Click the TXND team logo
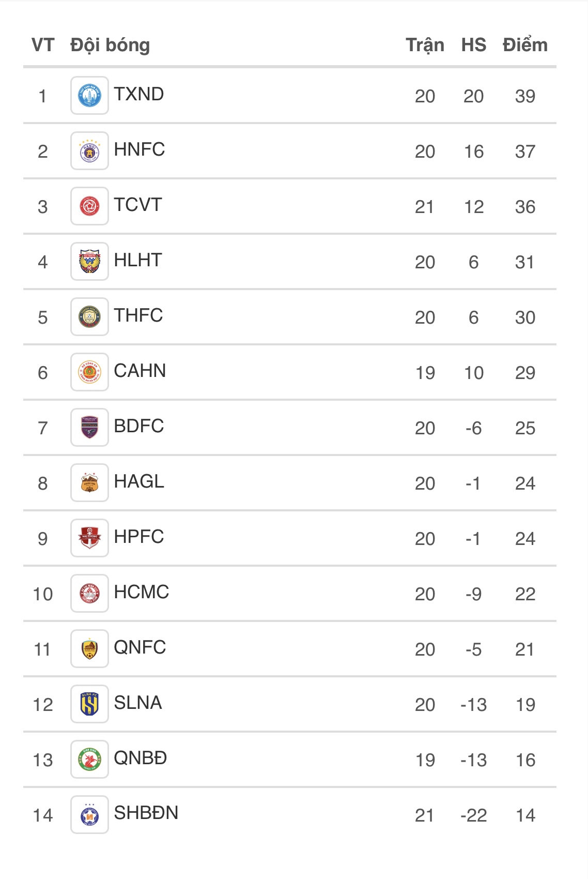588x879 pixels. (x=89, y=96)
